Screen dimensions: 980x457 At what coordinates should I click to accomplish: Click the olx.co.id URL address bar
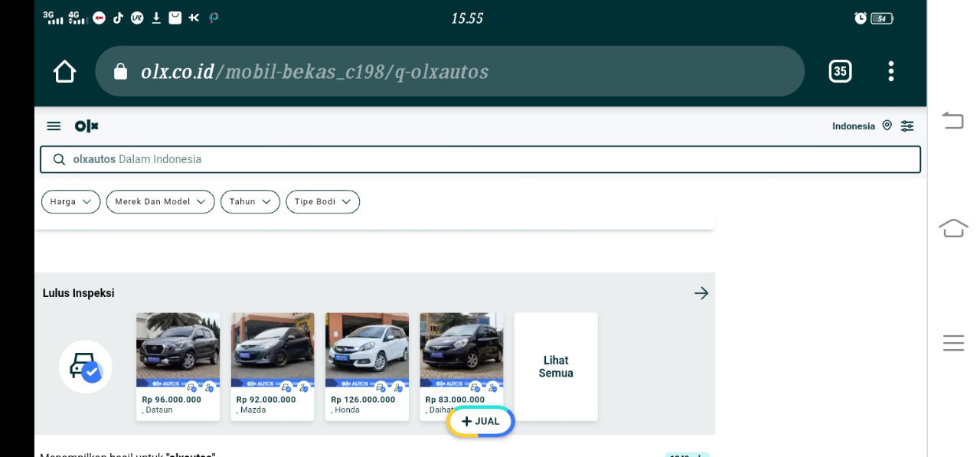click(449, 71)
